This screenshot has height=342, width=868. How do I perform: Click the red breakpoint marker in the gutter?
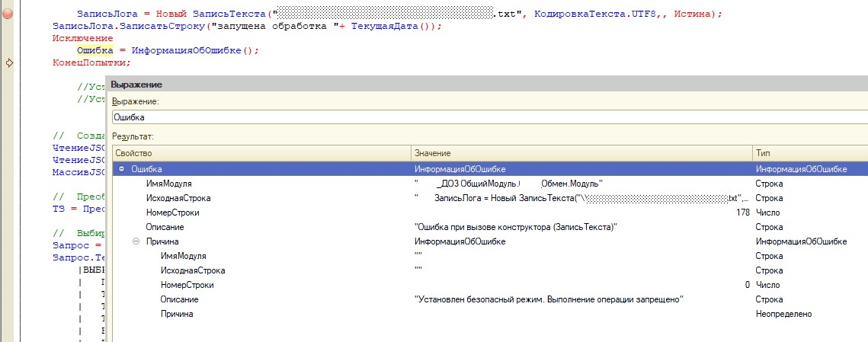tap(8, 14)
